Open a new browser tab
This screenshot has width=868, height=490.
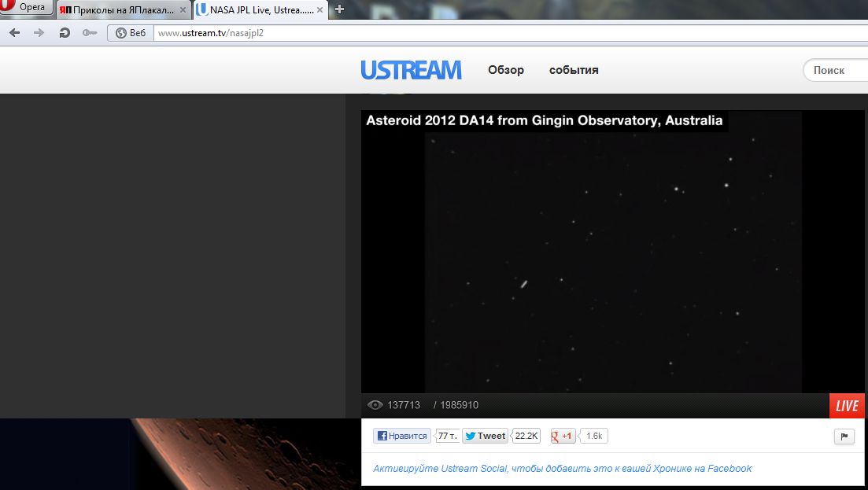tap(339, 9)
